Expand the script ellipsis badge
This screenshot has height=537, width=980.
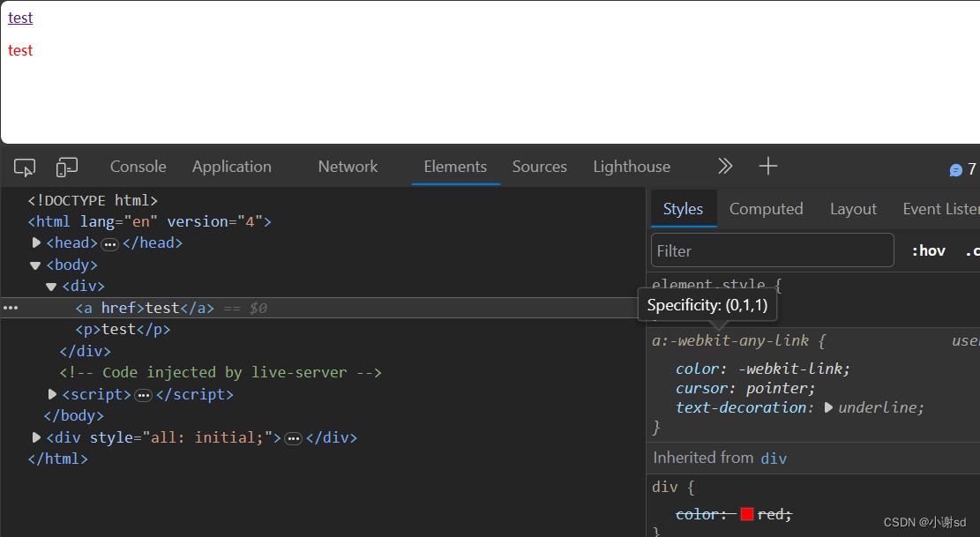pos(143,395)
